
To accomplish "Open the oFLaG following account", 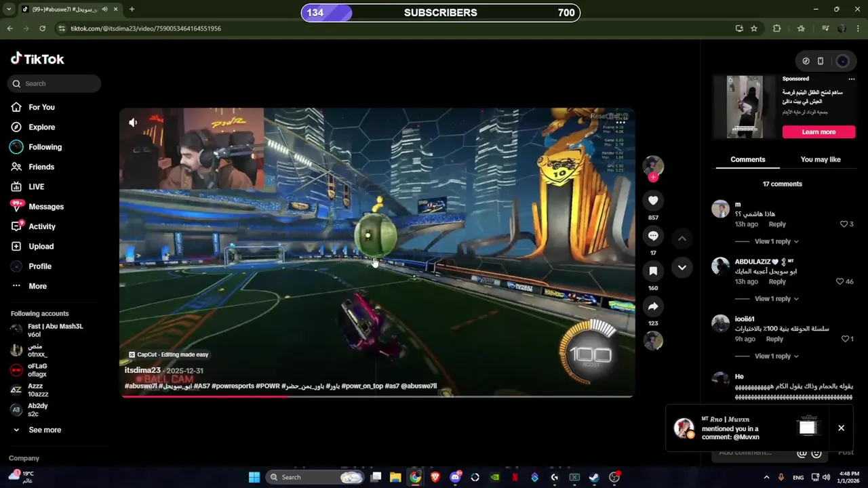I will click(x=28, y=370).
